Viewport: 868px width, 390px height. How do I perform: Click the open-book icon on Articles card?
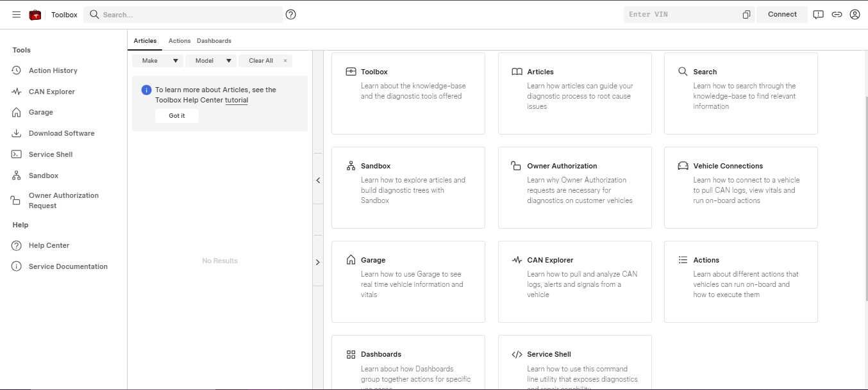(517, 72)
